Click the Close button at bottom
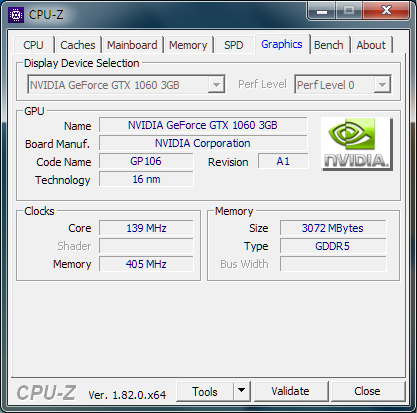This screenshot has width=417, height=413. click(367, 391)
